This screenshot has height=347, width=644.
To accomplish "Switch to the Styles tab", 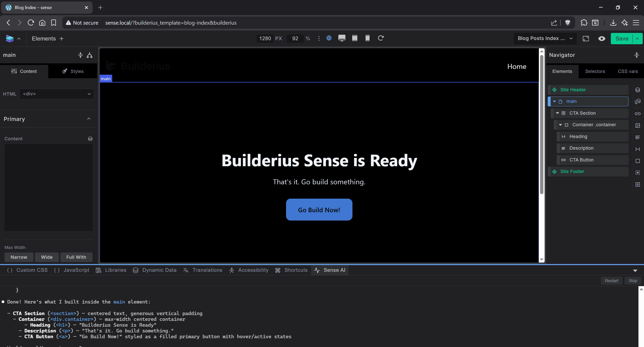I will 73,71.
